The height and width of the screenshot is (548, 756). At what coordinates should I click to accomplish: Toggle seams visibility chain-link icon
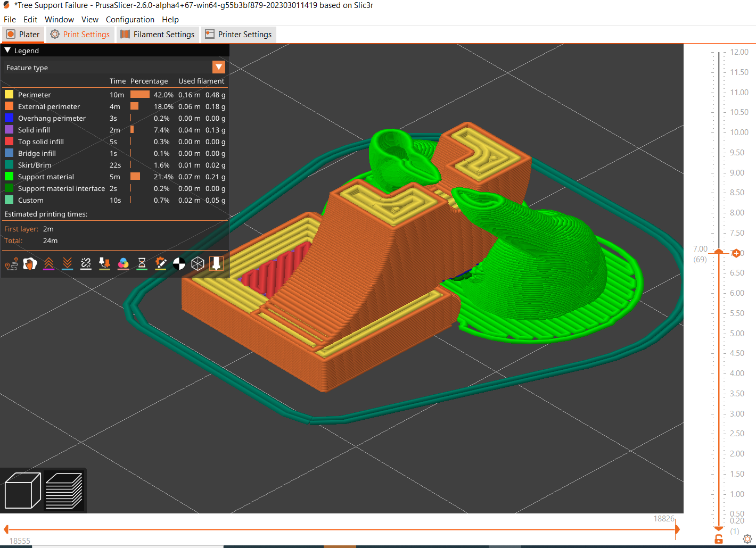(x=86, y=263)
